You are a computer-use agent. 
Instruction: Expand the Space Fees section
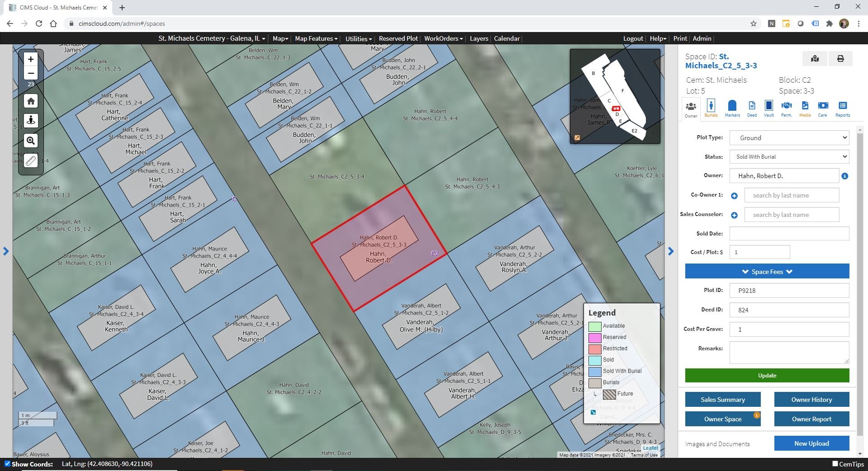click(x=766, y=271)
